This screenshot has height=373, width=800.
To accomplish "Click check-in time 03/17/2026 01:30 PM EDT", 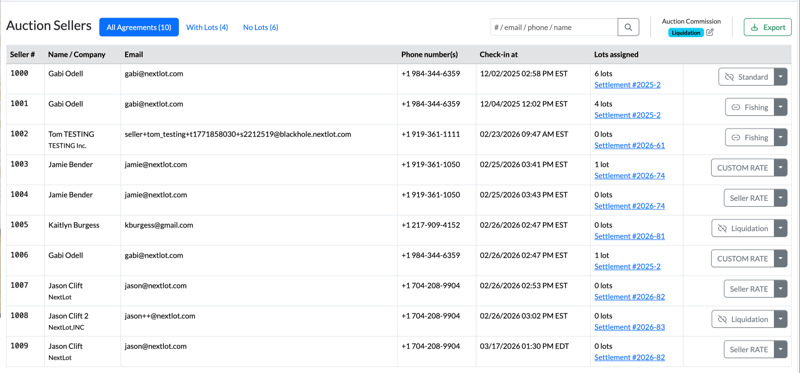I will click(x=523, y=346).
